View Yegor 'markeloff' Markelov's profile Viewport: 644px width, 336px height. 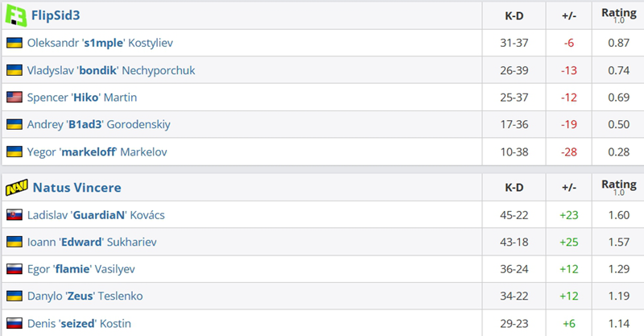click(96, 151)
